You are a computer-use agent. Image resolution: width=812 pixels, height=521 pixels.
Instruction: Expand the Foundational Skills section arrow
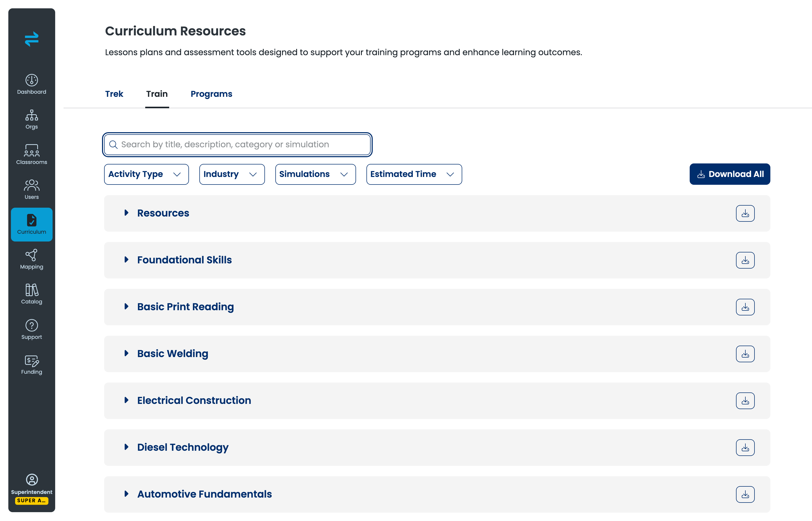click(x=126, y=260)
